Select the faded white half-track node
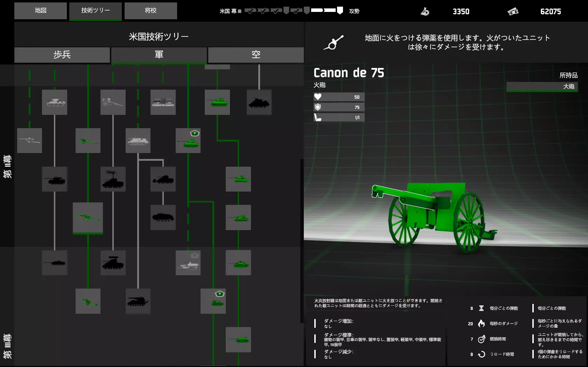 [188, 263]
